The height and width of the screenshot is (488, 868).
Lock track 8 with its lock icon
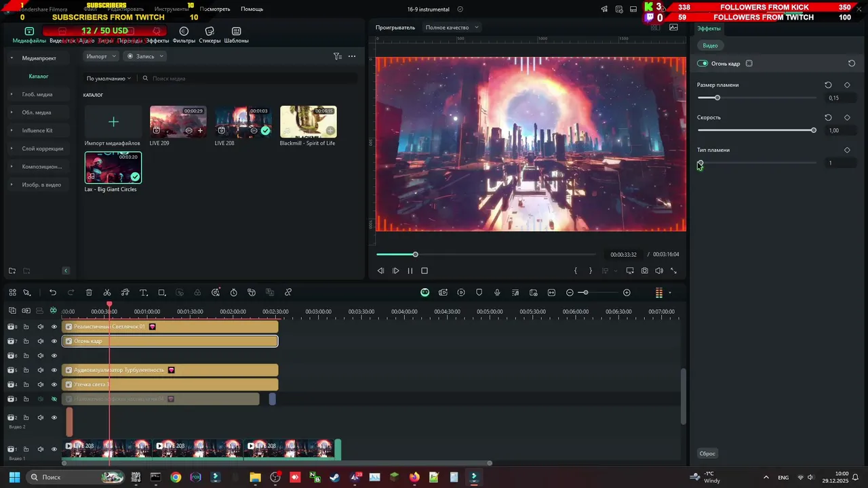pos(26,327)
